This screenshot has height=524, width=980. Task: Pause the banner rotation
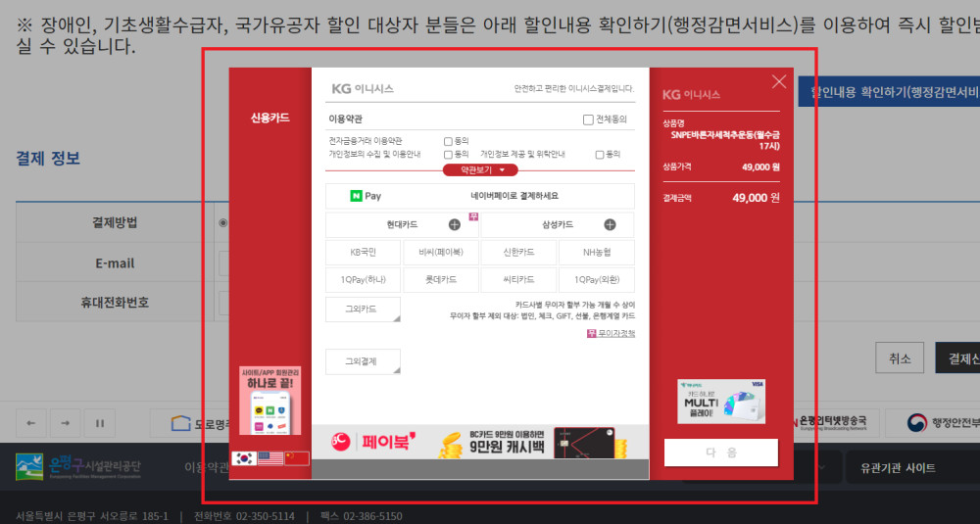(x=99, y=423)
